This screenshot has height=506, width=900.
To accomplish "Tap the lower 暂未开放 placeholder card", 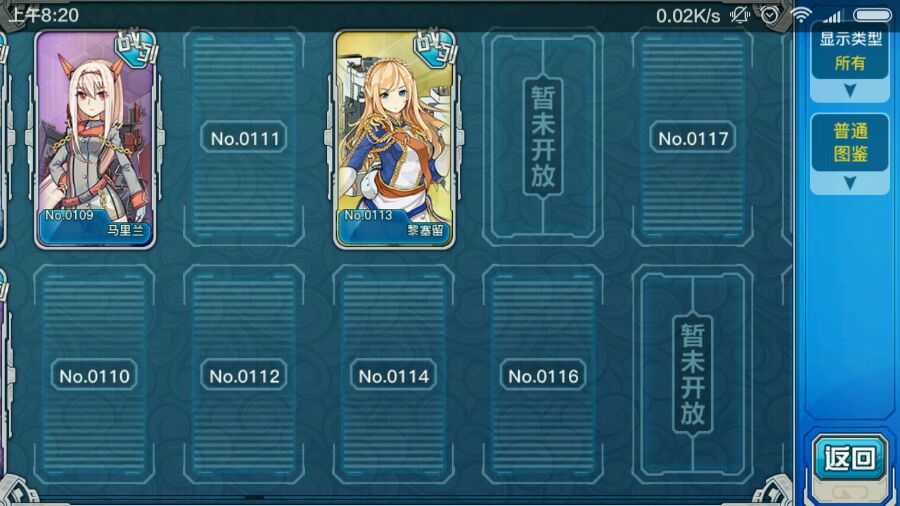I will click(x=693, y=375).
